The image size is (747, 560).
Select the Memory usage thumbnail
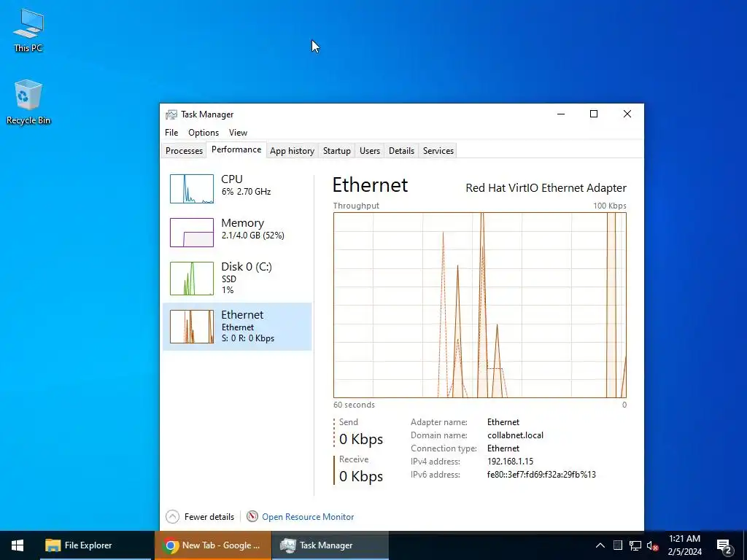pos(192,233)
